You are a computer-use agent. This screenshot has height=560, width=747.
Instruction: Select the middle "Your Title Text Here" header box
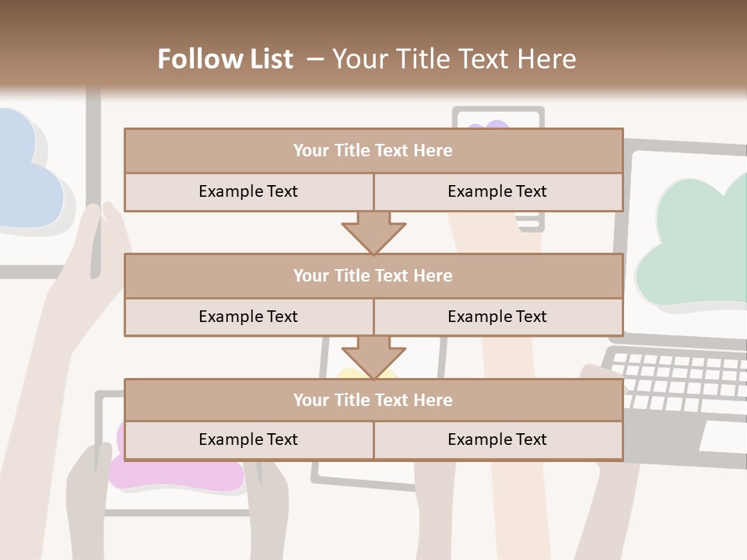click(x=373, y=276)
